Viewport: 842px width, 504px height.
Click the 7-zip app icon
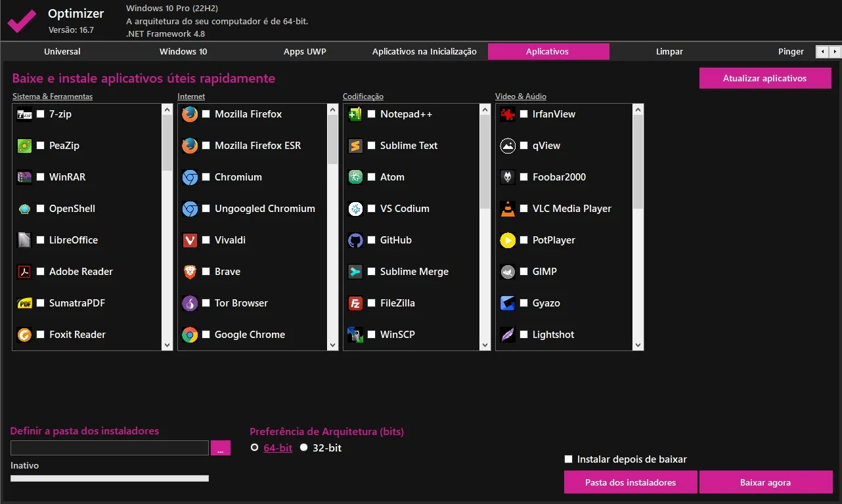click(24, 114)
